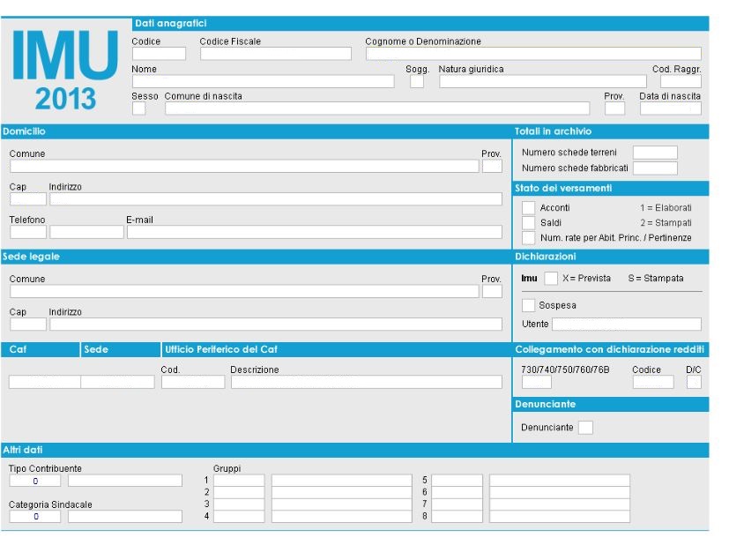The image size is (729, 560).
Task: Tick the Acconti checkbox
Action: tap(528, 208)
